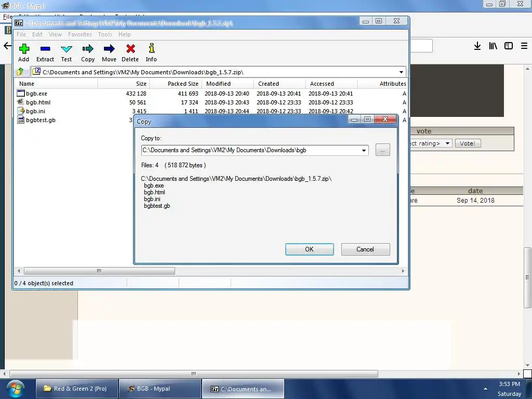Screen dimensions: 532x399
Task: Switch to BGB - Mypal taskbar button
Action: (x=160, y=389)
